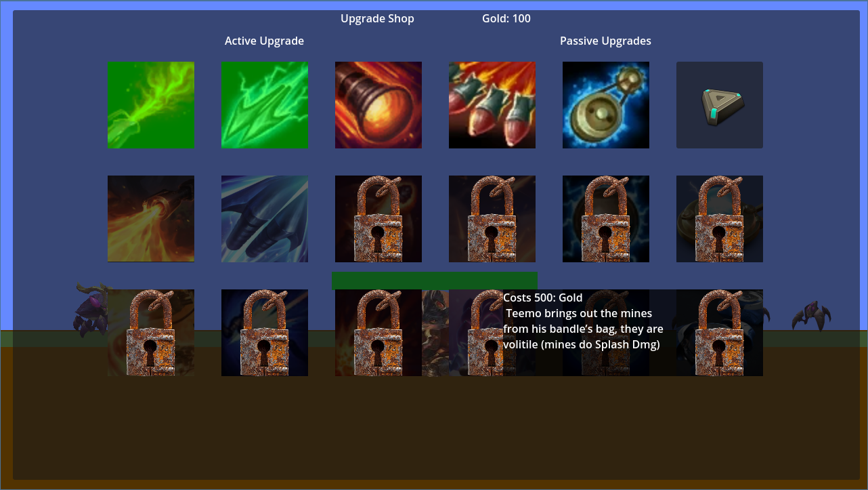
Task: Click the locked upgrade below the triangular device
Action: tap(720, 219)
